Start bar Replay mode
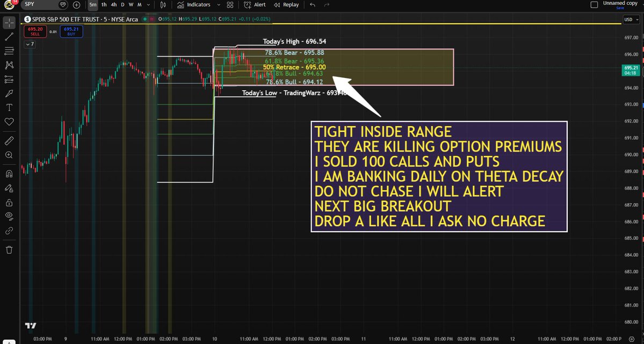The image size is (644, 344). [x=286, y=5]
